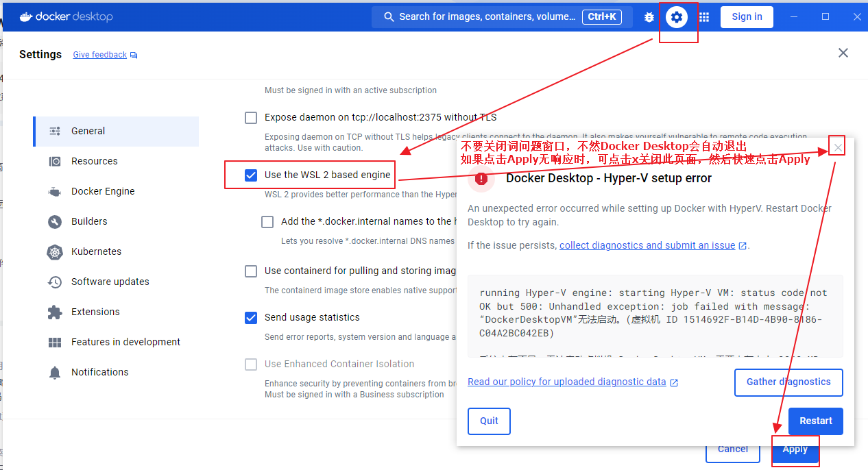This screenshot has height=470, width=868.
Task: Close the Hyper-V setup error dialog
Action: pos(836,147)
